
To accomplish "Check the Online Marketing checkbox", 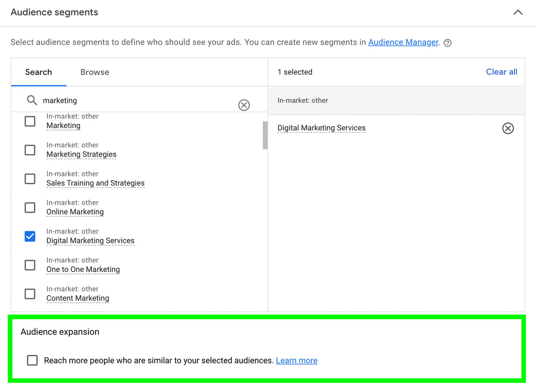I will click(x=30, y=207).
